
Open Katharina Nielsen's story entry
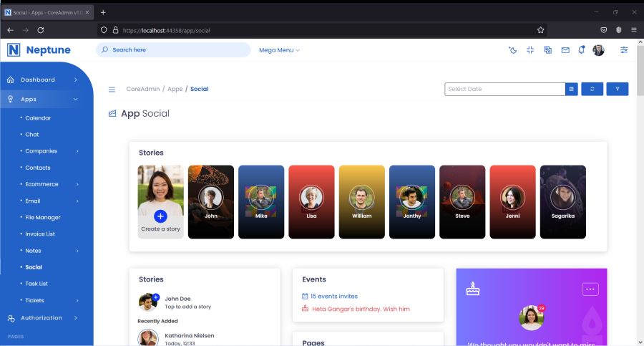[x=177, y=339]
